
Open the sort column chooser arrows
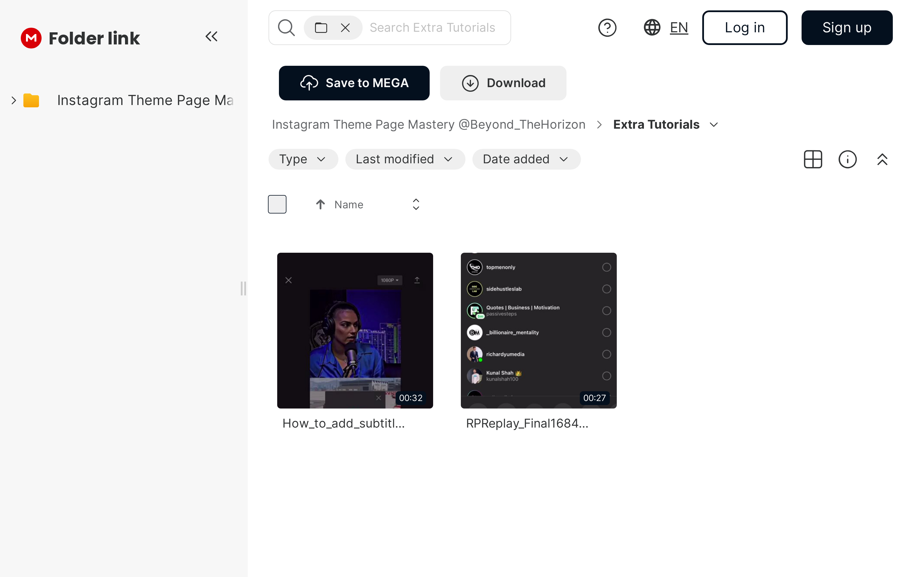[x=416, y=205]
